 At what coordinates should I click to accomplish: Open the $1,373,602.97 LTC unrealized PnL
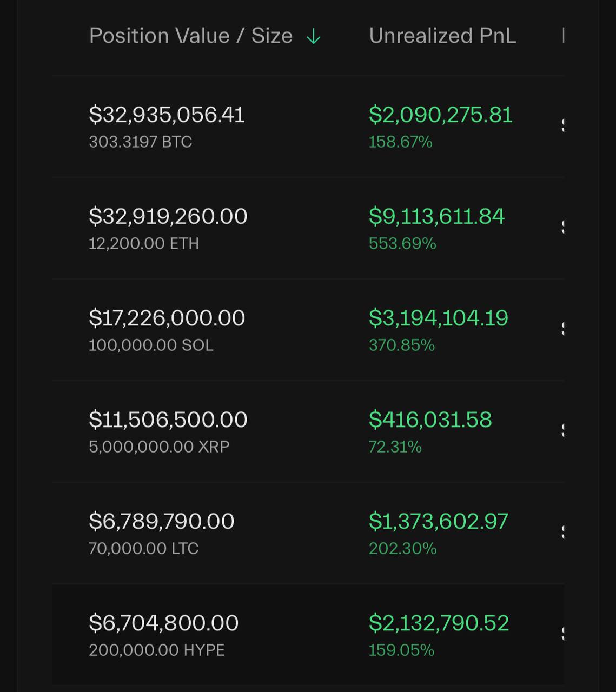point(439,521)
